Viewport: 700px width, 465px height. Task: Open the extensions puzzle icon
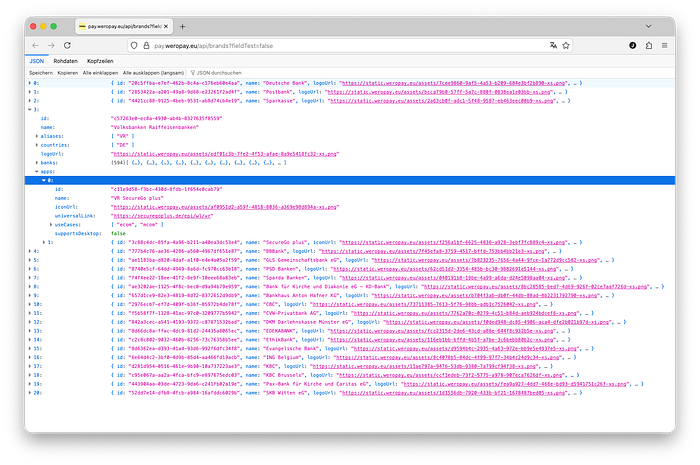tap(649, 46)
